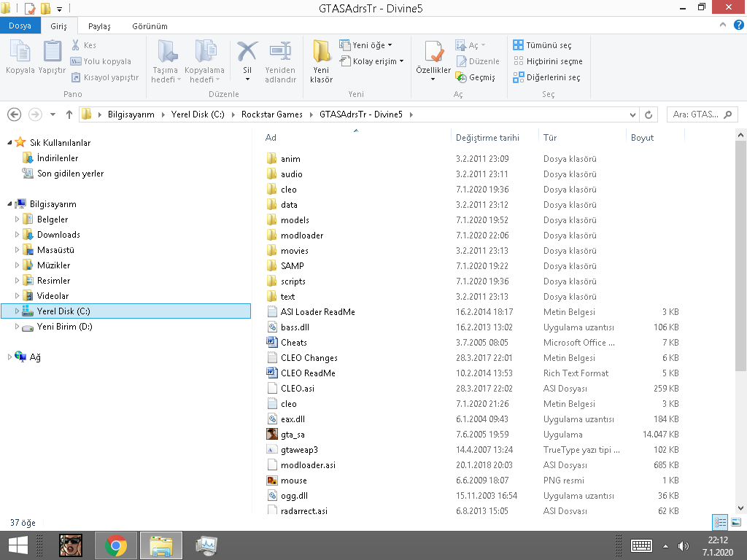Click Yolu kopyala button
Viewport: 747px width, 560px height.
[101, 61]
